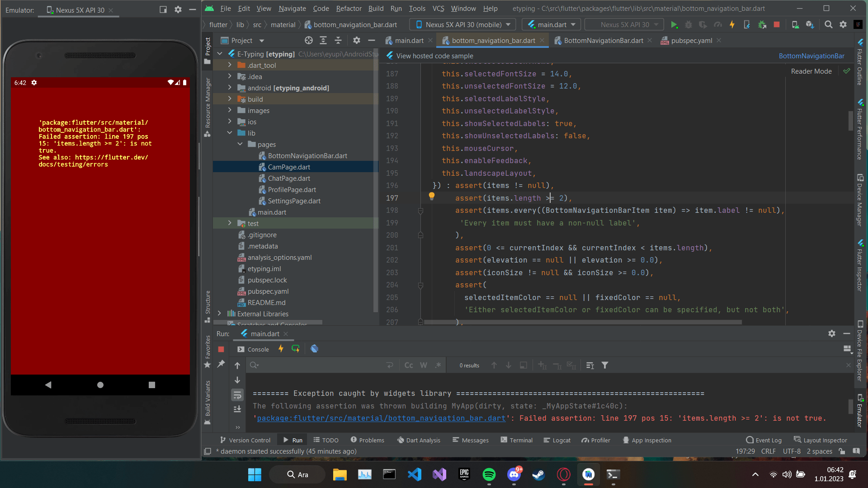Open the Device File Explorer panel
The height and width of the screenshot is (488, 868).
[x=860, y=350]
